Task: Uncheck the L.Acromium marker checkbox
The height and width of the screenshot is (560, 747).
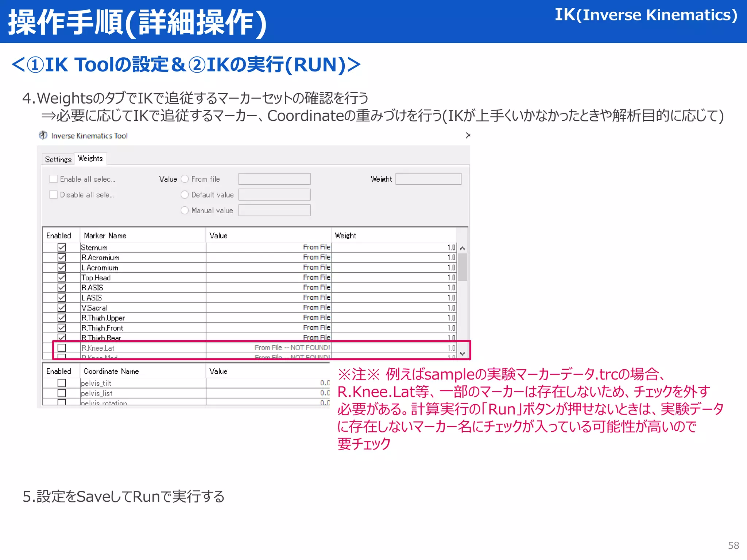Action: click(x=62, y=267)
